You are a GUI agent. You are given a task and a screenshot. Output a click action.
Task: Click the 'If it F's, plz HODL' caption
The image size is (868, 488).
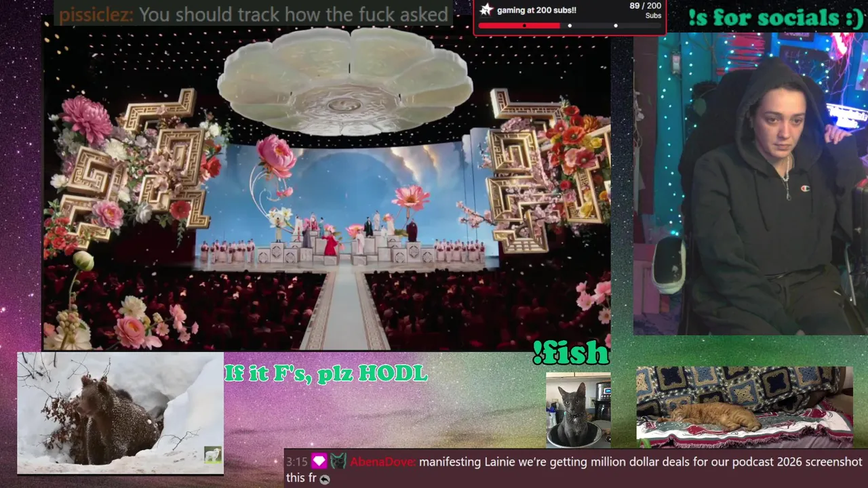(326, 373)
